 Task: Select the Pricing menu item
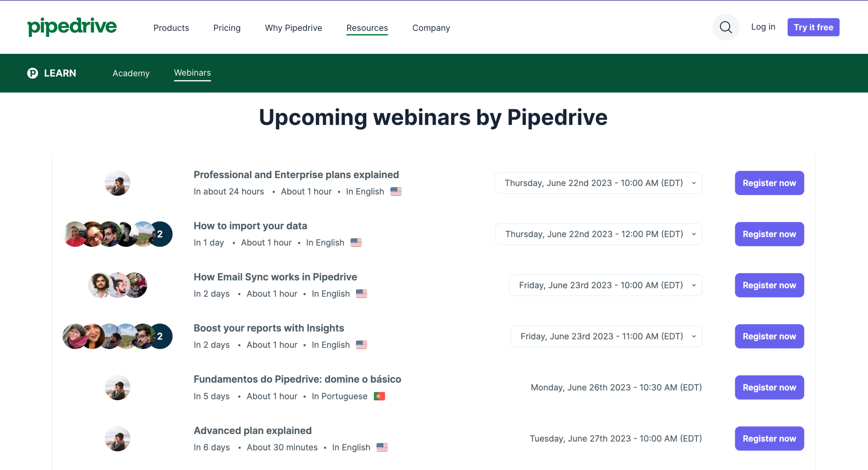coord(227,27)
